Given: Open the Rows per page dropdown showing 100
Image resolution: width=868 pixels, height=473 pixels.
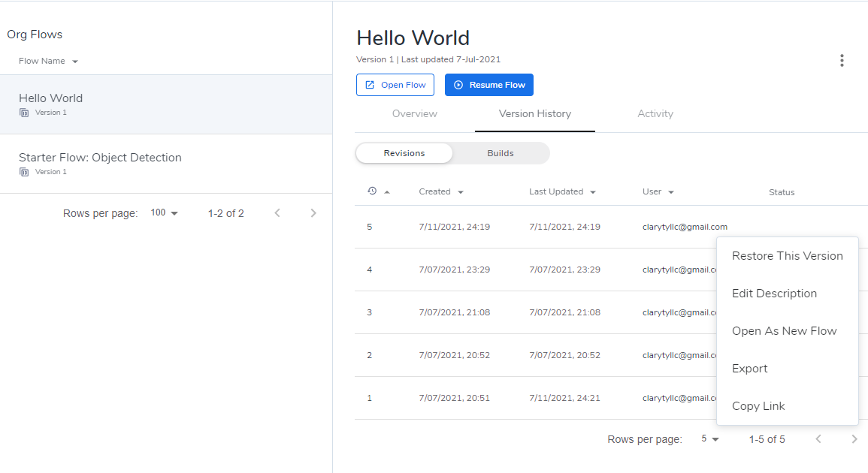Looking at the screenshot, I should click(x=164, y=212).
